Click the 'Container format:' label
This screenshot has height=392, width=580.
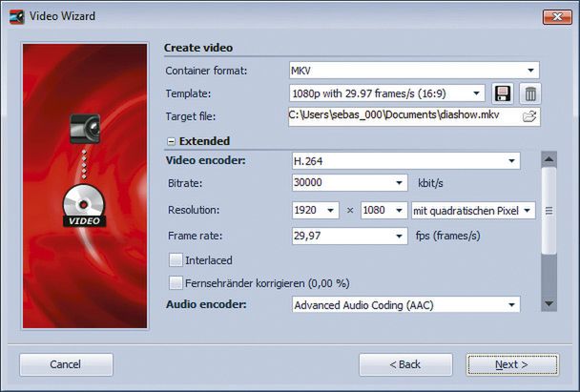click(x=206, y=71)
